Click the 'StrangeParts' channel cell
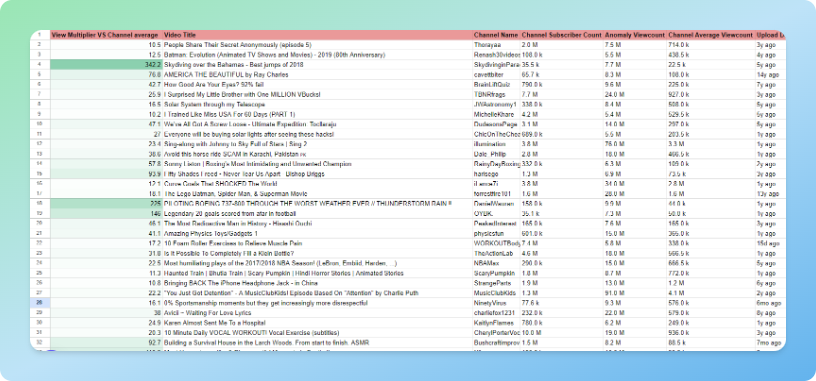Viewport: 816px width, 381px height. pyautogui.click(x=496, y=283)
